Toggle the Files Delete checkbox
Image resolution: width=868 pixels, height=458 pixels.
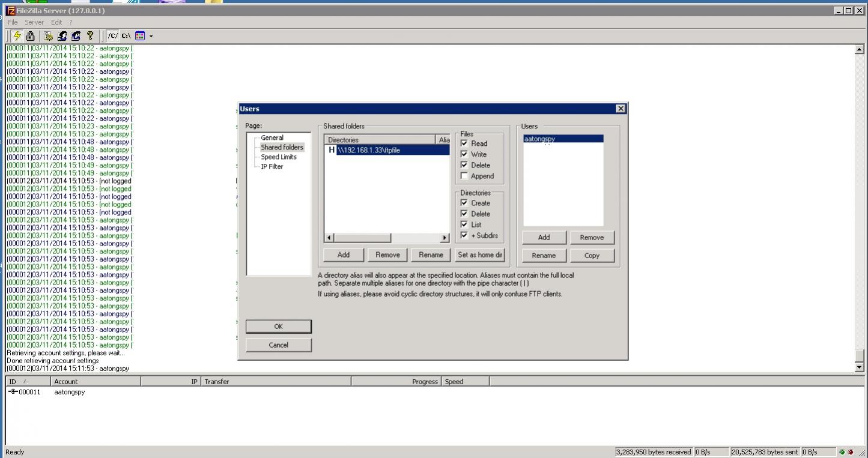tap(464, 165)
